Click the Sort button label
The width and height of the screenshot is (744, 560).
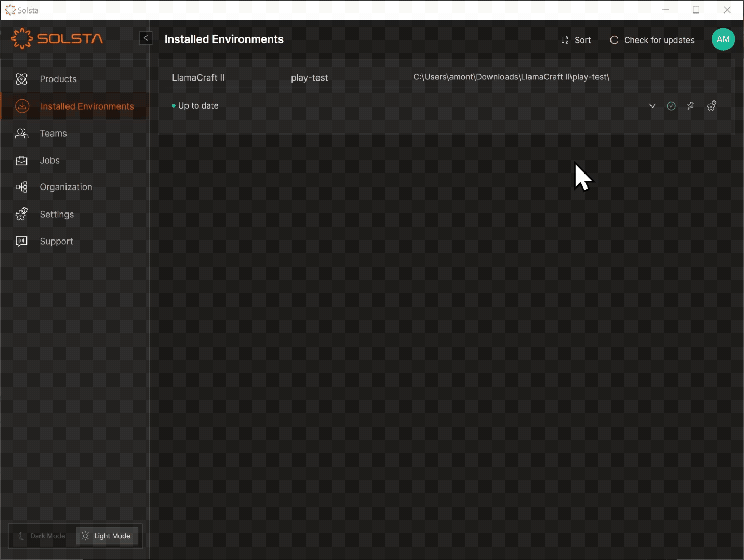582,40
